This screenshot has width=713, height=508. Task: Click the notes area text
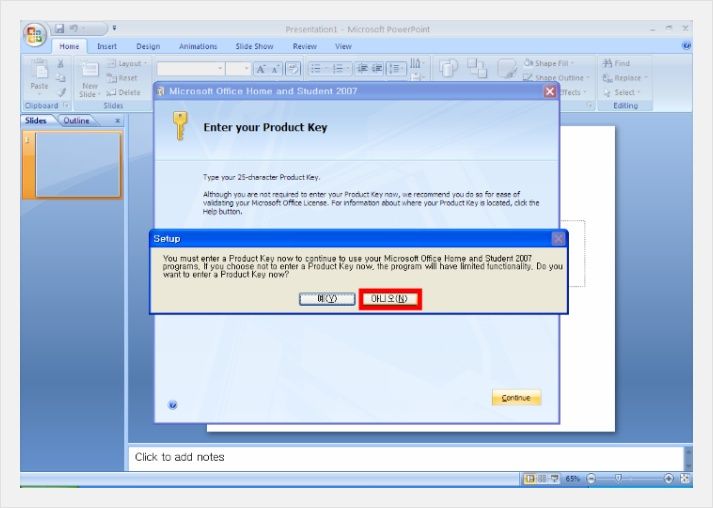179,457
